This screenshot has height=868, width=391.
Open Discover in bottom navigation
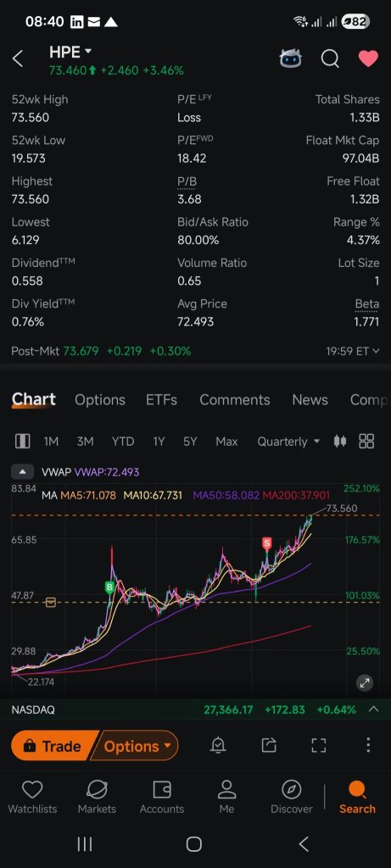[x=291, y=798]
